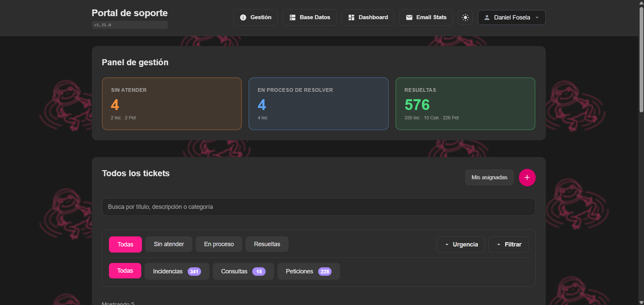Open the Daniel Fosela account dropdown arrow

click(537, 17)
